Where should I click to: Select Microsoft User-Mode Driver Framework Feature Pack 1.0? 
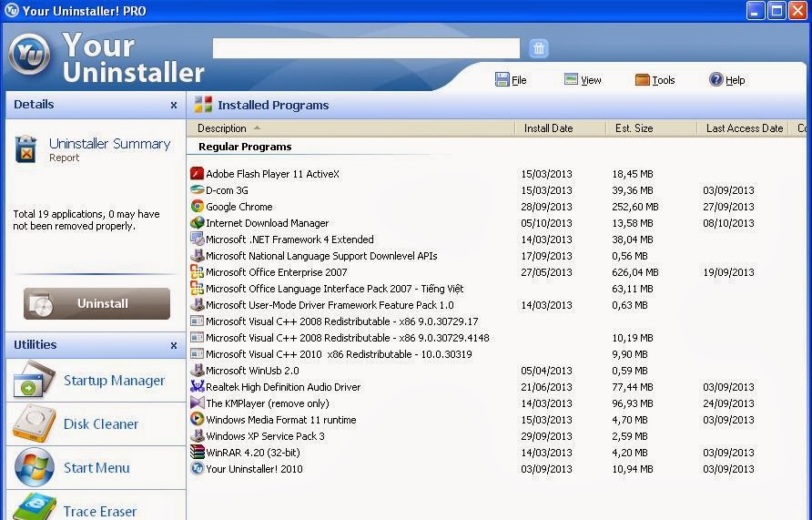pyautogui.click(x=330, y=305)
